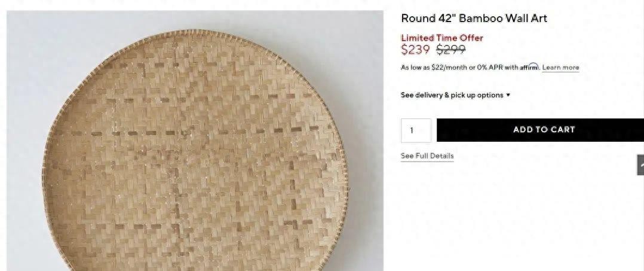Viewport: 644px width, 271px height.
Task: Click the crossed-out $299 original price
Action: 451,50
